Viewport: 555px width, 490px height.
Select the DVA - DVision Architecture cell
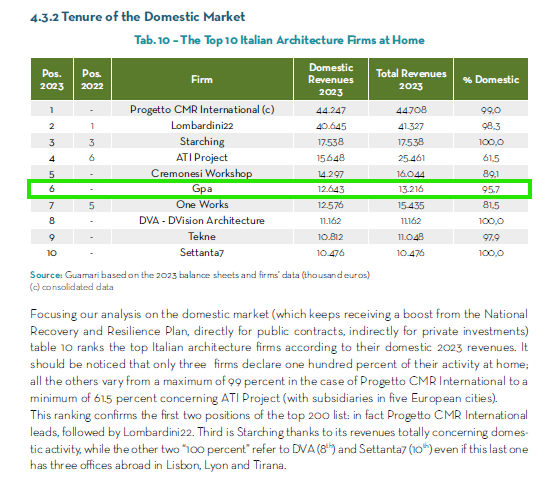202,221
